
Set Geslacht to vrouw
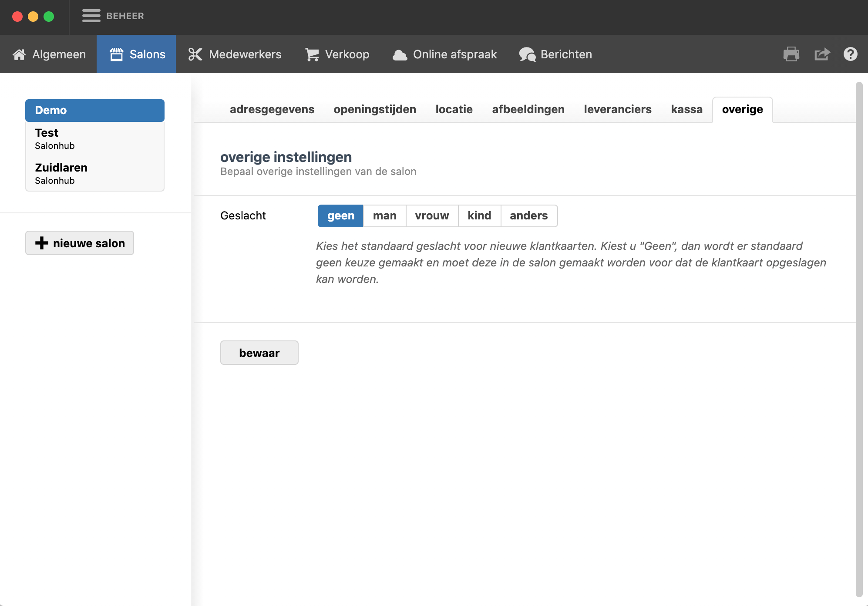coord(432,216)
